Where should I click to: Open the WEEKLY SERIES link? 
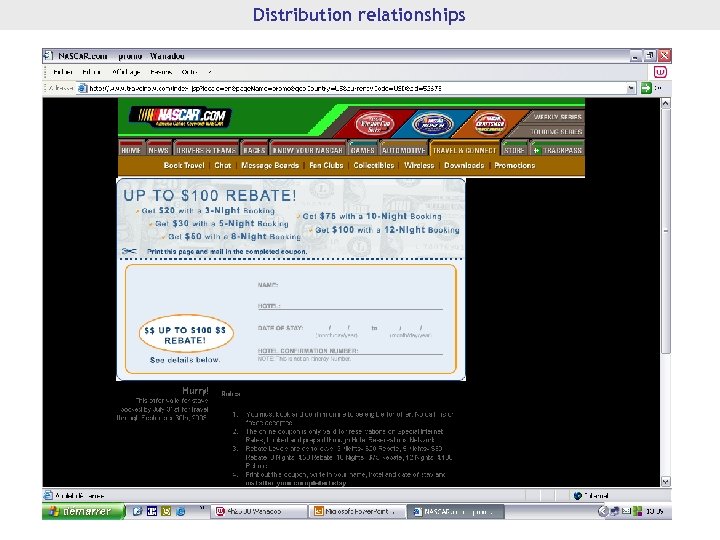[x=557, y=117]
